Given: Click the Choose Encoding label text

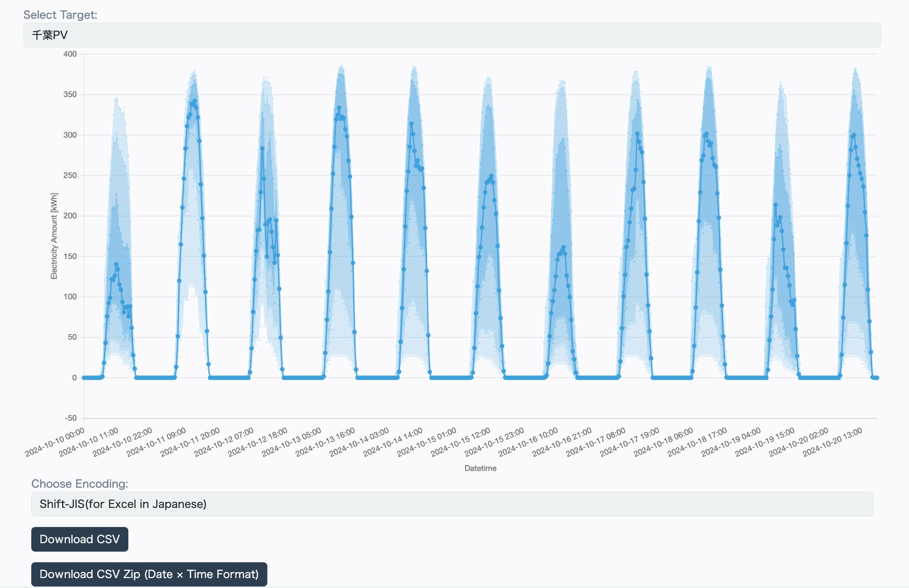Looking at the screenshot, I should click(x=79, y=484).
